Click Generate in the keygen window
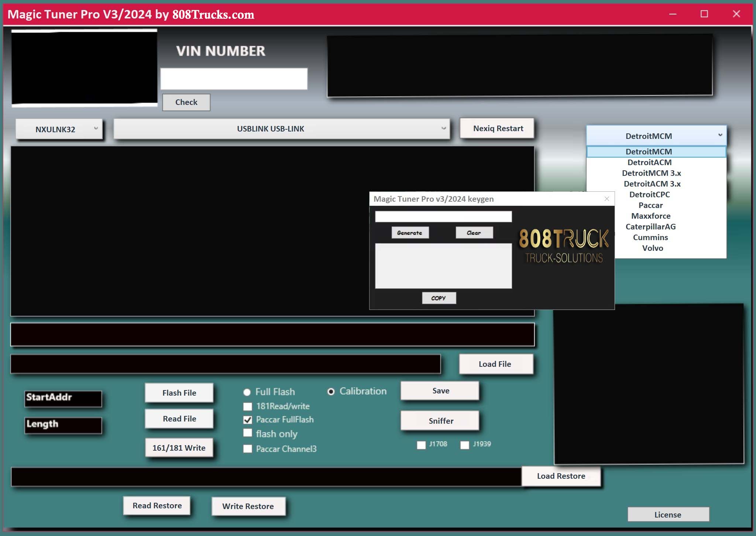Image resolution: width=756 pixels, height=536 pixels. coord(410,233)
